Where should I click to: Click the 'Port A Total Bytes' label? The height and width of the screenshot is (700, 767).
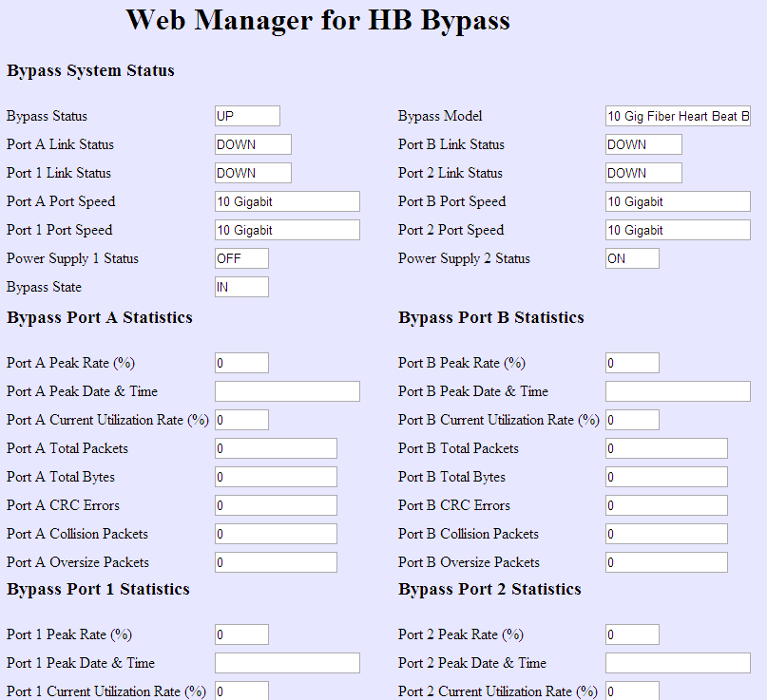pos(61,477)
